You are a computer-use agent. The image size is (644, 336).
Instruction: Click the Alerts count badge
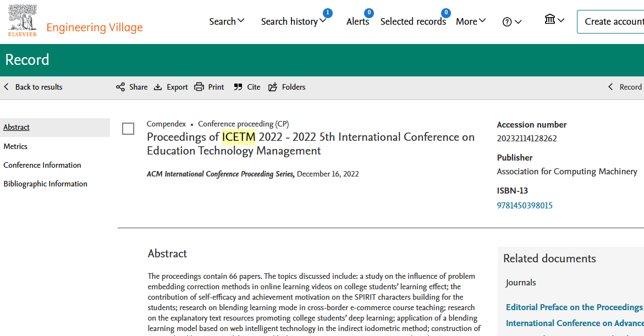click(369, 13)
